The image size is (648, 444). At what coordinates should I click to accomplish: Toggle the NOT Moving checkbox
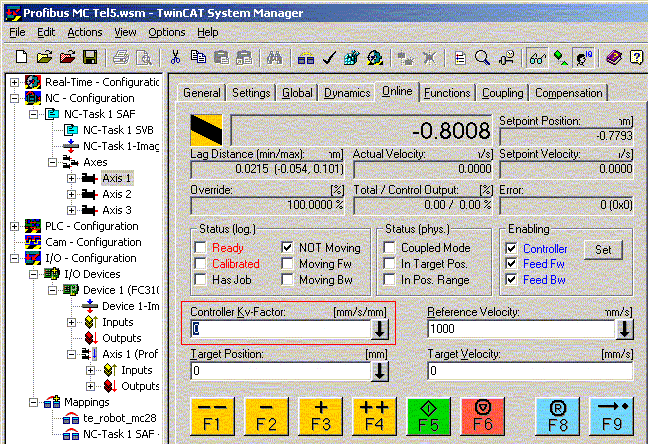287,248
